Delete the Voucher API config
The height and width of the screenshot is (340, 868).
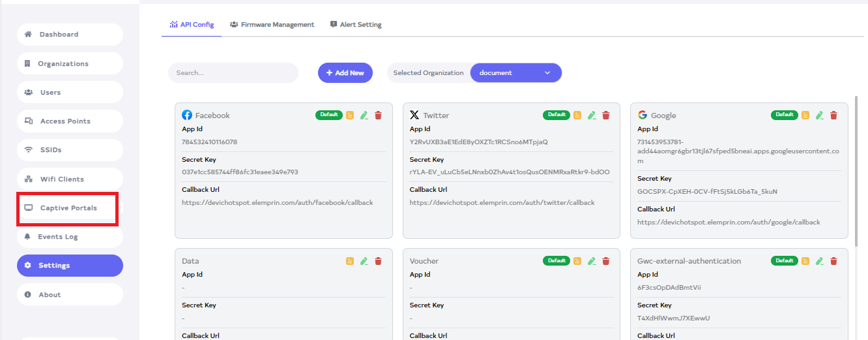pos(606,261)
